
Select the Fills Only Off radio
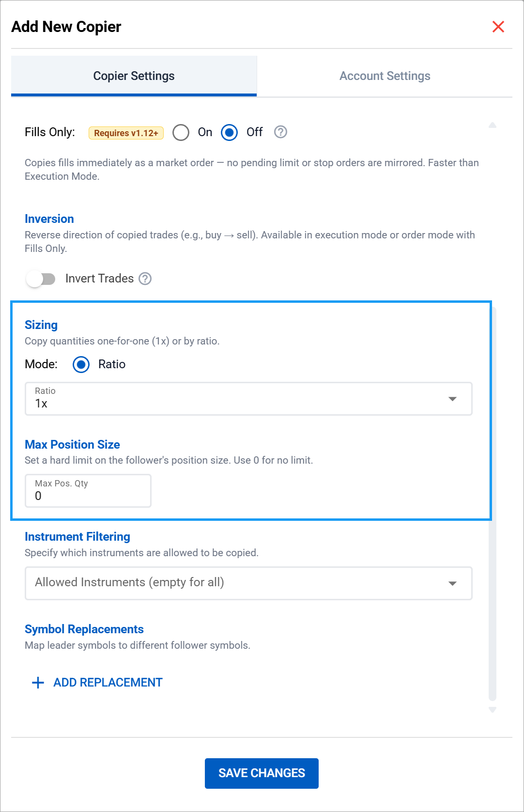pos(229,132)
